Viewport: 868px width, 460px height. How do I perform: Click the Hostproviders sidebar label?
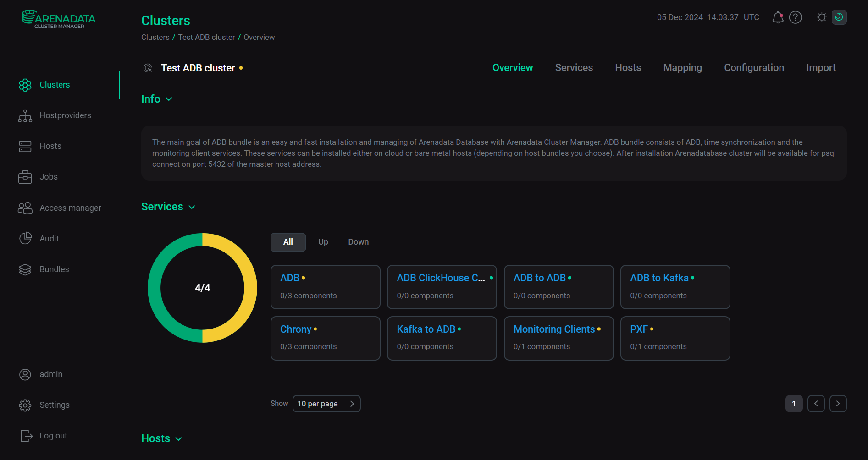pyautogui.click(x=66, y=115)
